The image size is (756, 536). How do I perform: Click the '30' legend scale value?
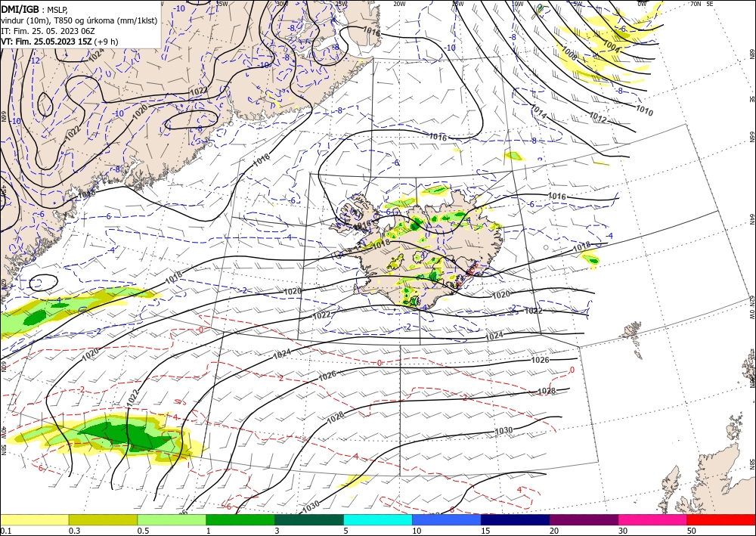(x=622, y=531)
